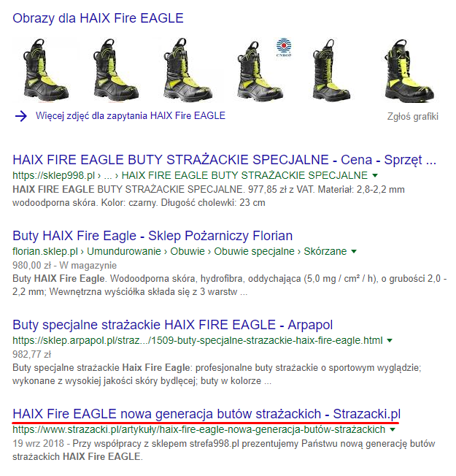Expand dropdown arrow next to sklep998.pl URL

point(375,175)
